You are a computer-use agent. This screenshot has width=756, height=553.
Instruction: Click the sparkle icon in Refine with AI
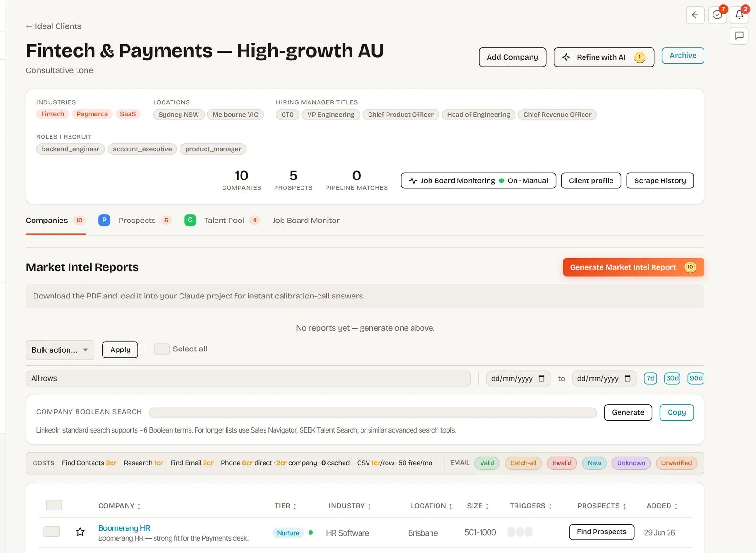click(566, 57)
